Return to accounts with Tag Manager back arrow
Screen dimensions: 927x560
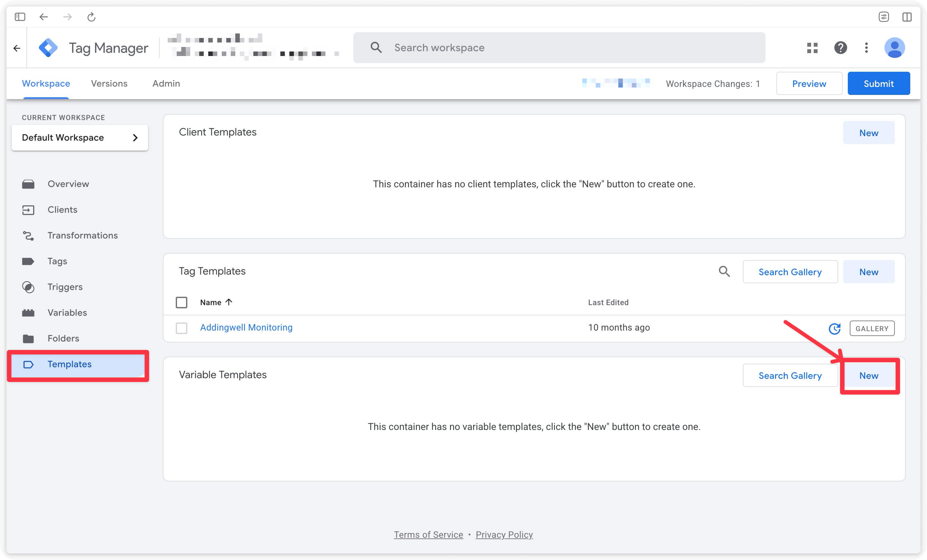[x=16, y=48]
